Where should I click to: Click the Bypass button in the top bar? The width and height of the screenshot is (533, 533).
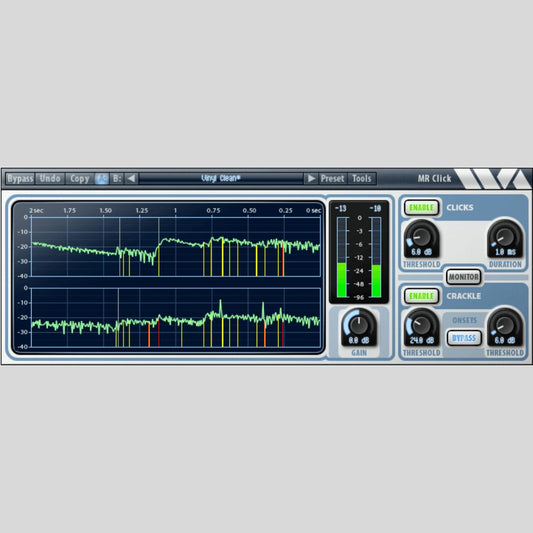20,178
